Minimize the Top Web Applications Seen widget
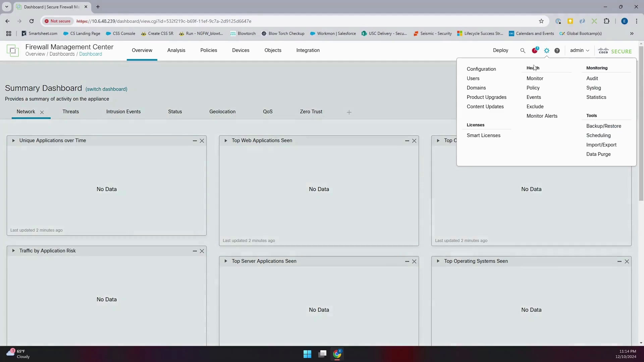 point(407,141)
